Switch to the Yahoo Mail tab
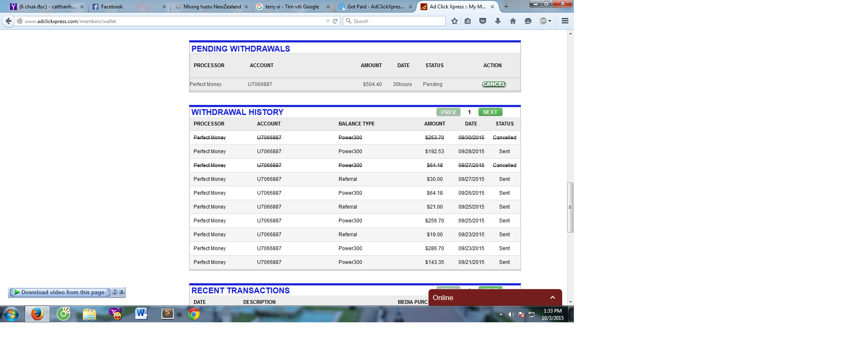Viewport: 868px width, 350px height. click(47, 7)
